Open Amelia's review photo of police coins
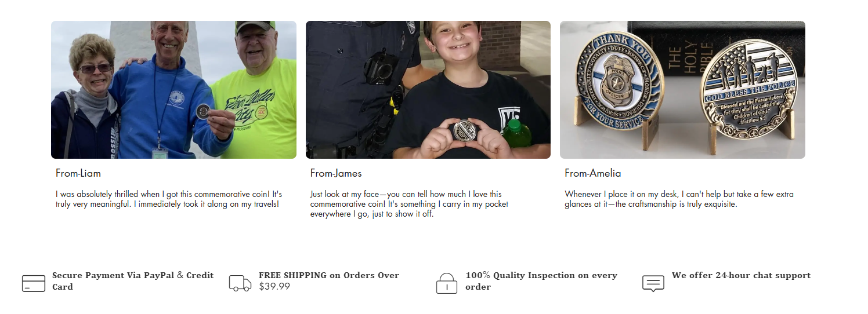868x314 pixels. (682, 90)
